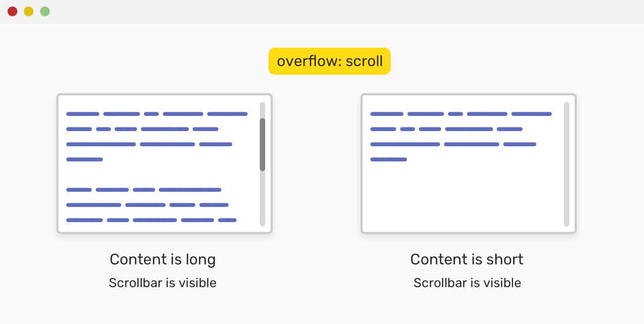Click left scrollbar track above the thumb
This screenshot has width=644, height=324.
(262, 109)
